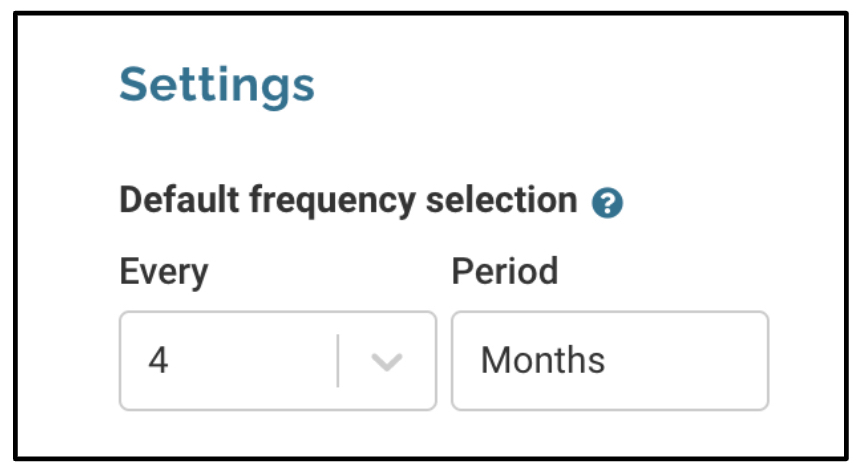Click the Months text in Period box
The width and height of the screenshot is (862, 474).
coord(543,361)
